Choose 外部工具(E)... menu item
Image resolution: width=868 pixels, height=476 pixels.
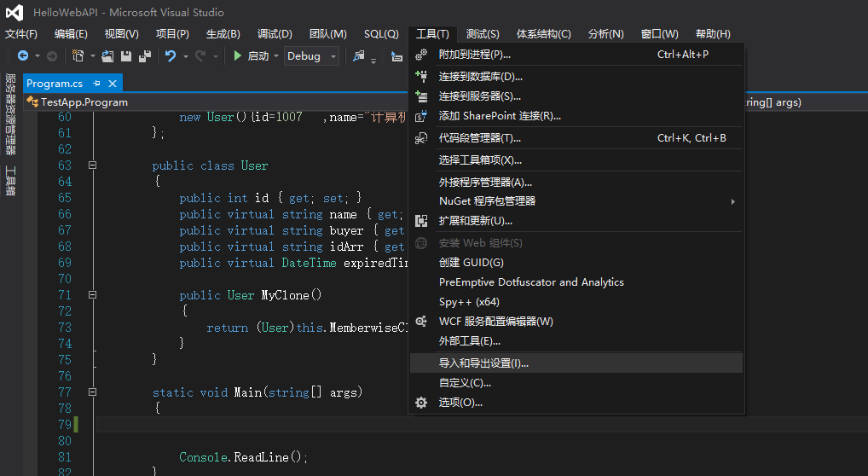576,341
